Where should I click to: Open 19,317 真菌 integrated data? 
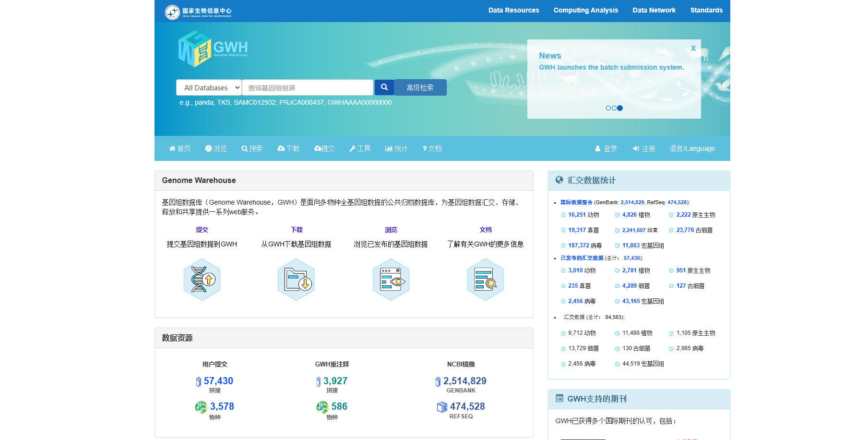[x=583, y=230]
